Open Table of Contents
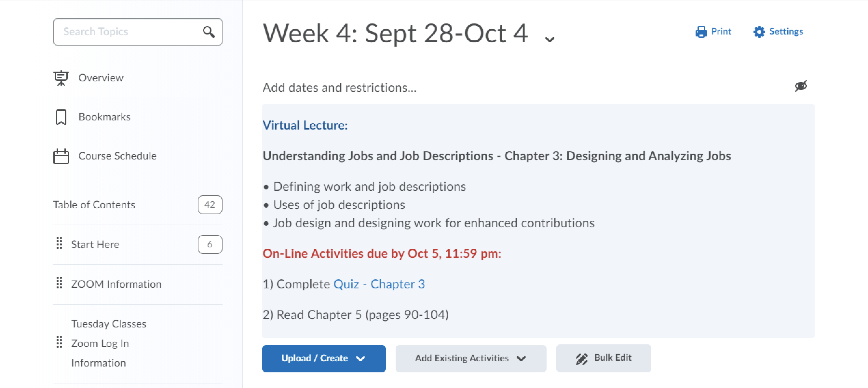The image size is (868, 388). click(94, 205)
